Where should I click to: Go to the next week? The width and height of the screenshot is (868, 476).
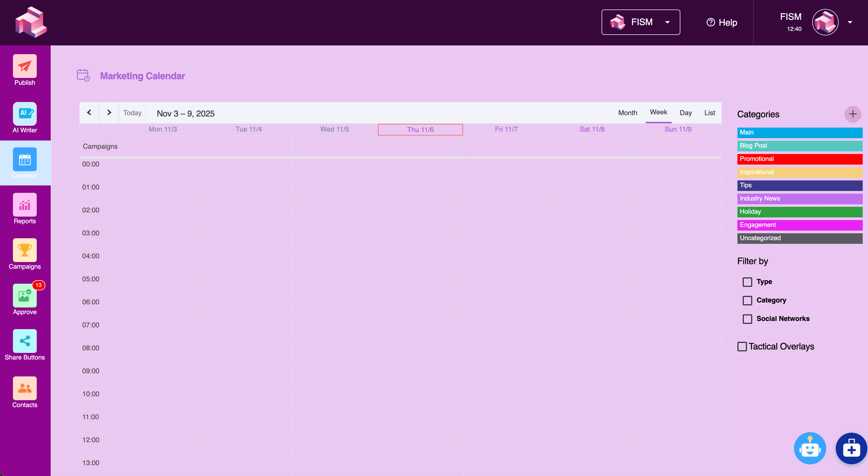pyautogui.click(x=109, y=113)
